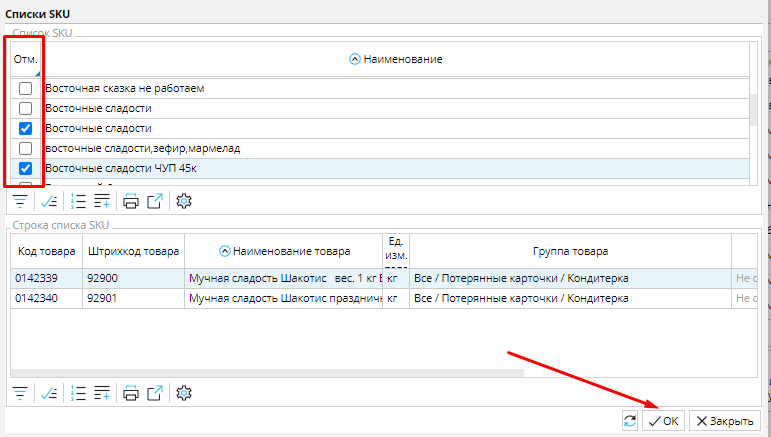Toggle sort chevron on Наименование column header
Image resolution: width=771 pixels, height=437 pixels.
point(354,60)
